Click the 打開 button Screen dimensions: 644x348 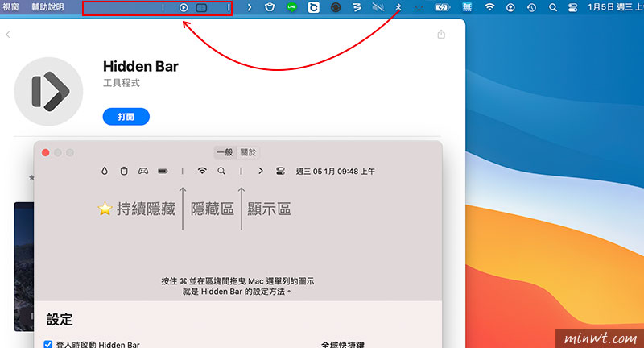126,117
